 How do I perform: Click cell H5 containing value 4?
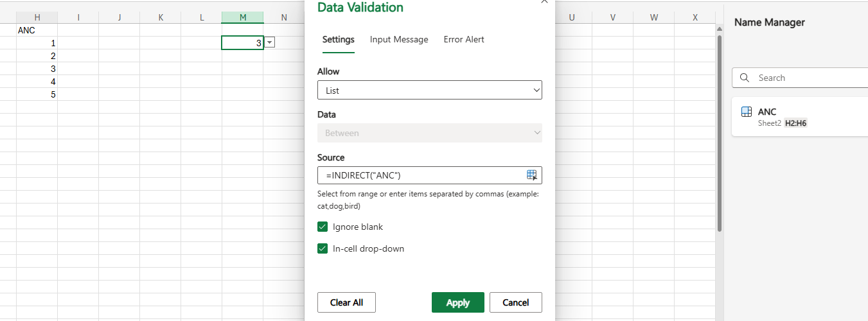click(x=37, y=82)
